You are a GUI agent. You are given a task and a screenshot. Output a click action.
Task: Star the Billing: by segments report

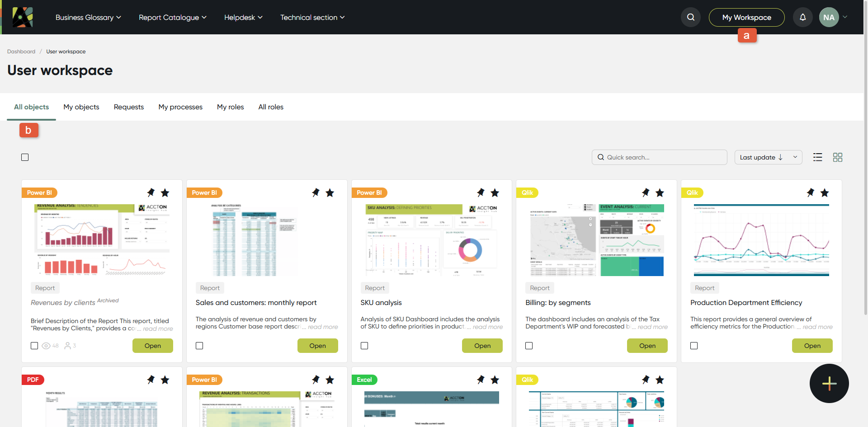coord(660,193)
